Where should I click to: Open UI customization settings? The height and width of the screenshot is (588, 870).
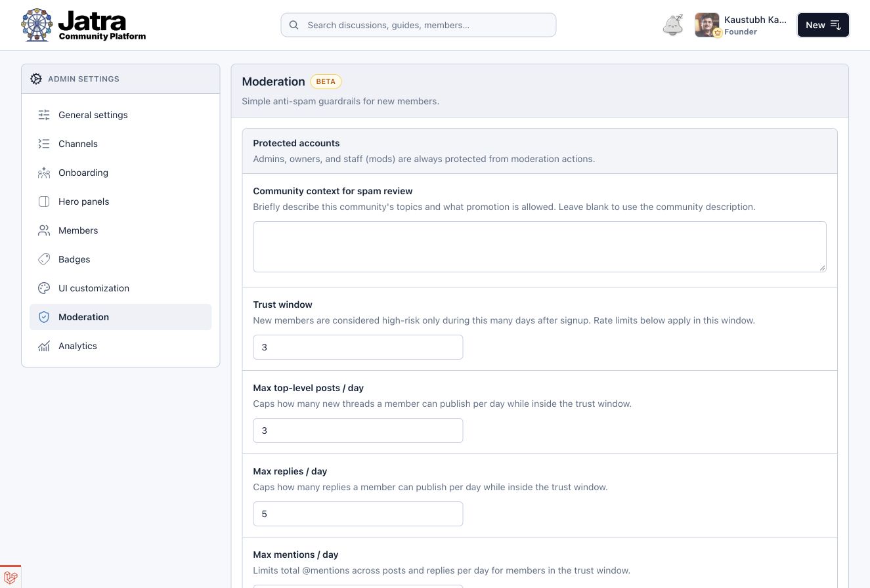(x=121, y=288)
